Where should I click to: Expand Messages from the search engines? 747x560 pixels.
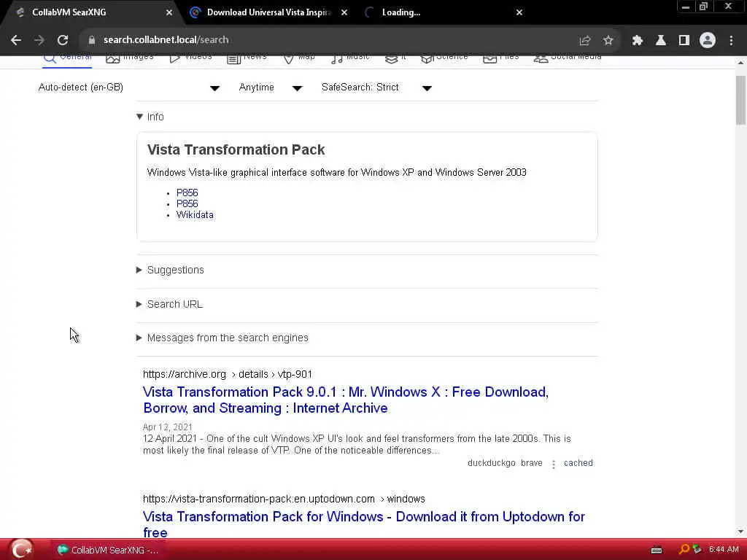[x=222, y=338]
